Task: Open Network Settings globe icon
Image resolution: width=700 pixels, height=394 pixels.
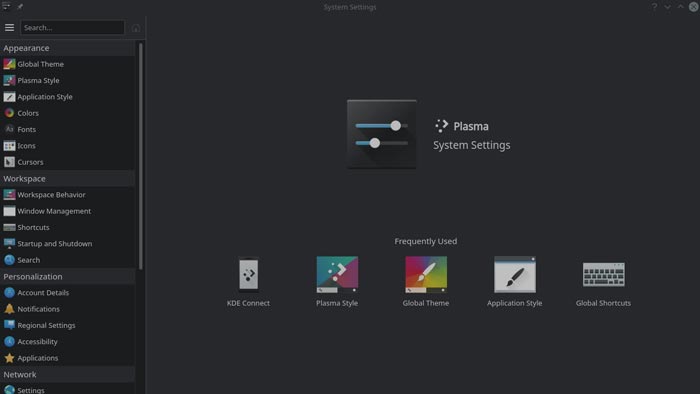Action: [9, 390]
